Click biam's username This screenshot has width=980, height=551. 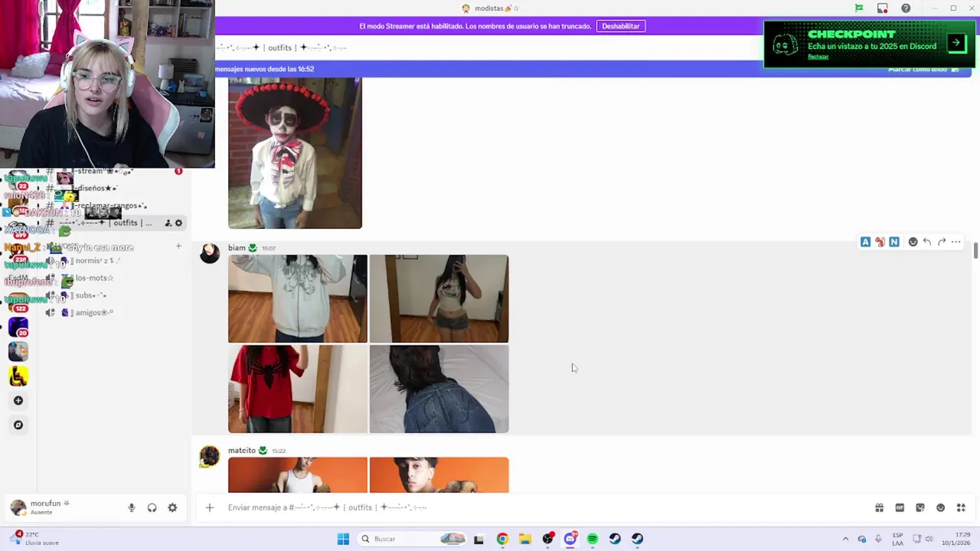click(237, 248)
